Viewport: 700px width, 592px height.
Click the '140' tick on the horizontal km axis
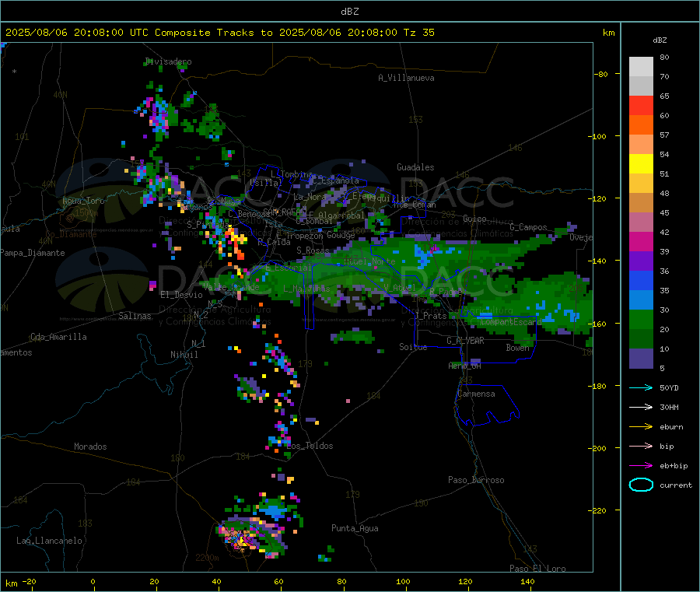[x=527, y=581]
